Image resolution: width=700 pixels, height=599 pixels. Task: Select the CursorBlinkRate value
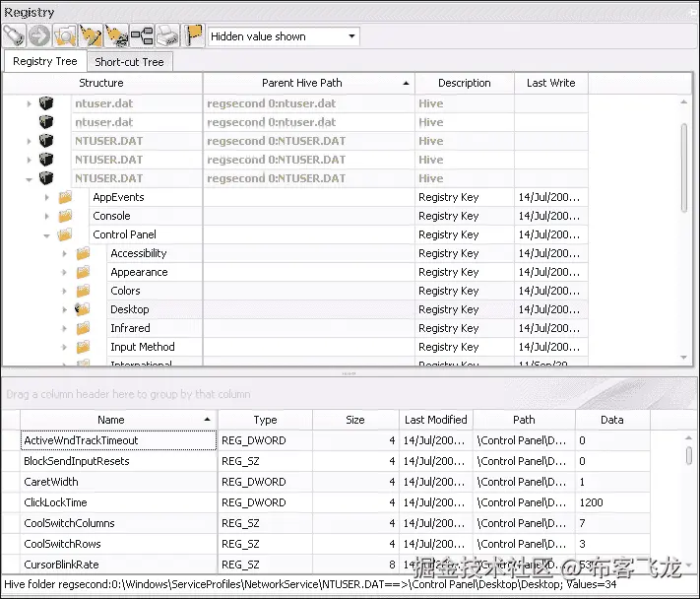(x=61, y=565)
